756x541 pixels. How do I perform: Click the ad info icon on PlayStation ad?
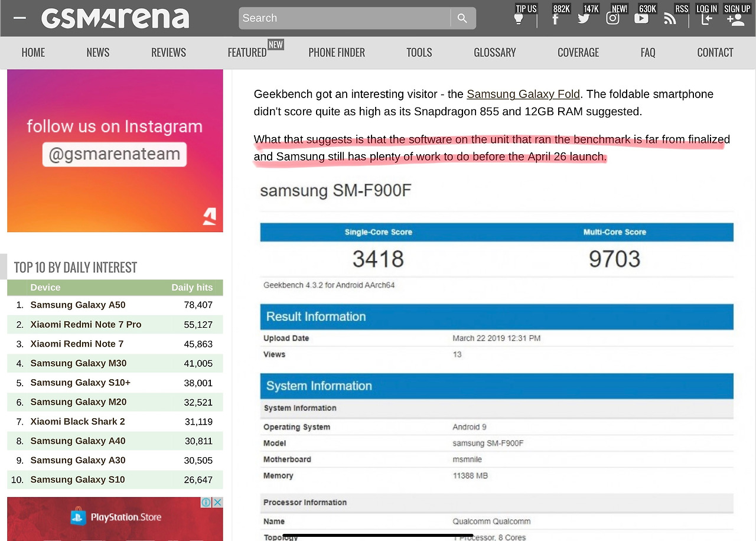(206, 503)
